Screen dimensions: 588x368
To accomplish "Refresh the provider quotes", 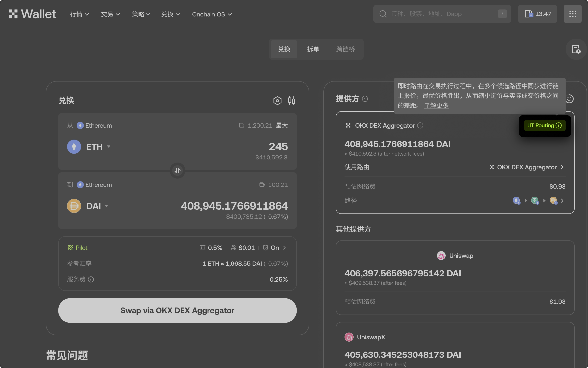I will (569, 99).
